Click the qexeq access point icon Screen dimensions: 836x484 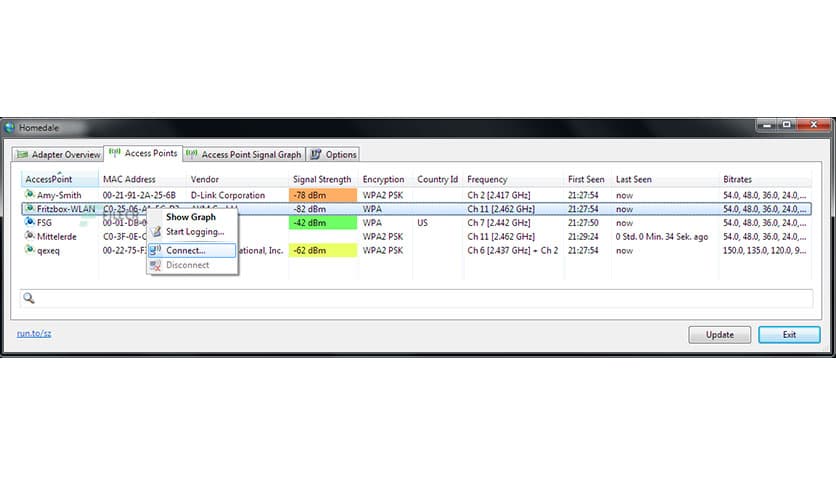click(x=28, y=251)
